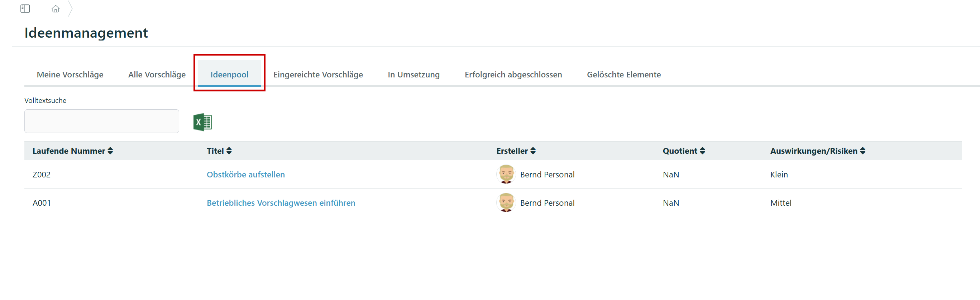Click the Mittel risk value
The image size is (980, 300).
tap(781, 203)
